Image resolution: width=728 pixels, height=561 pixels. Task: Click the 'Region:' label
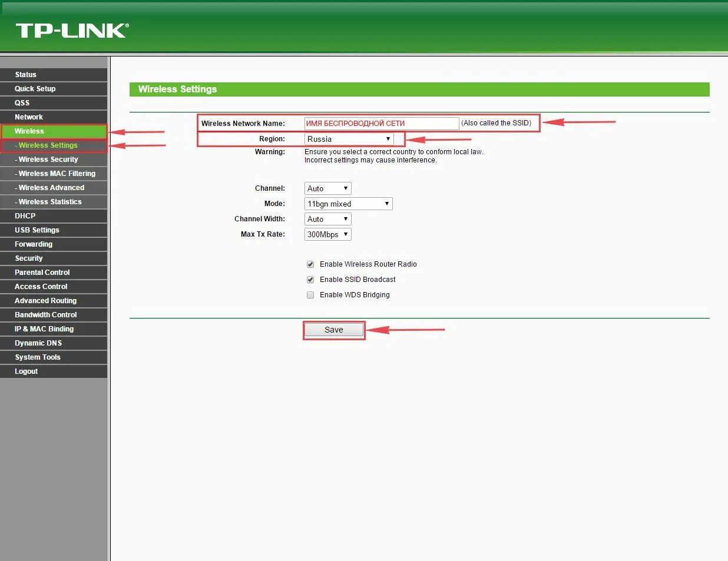click(x=272, y=139)
